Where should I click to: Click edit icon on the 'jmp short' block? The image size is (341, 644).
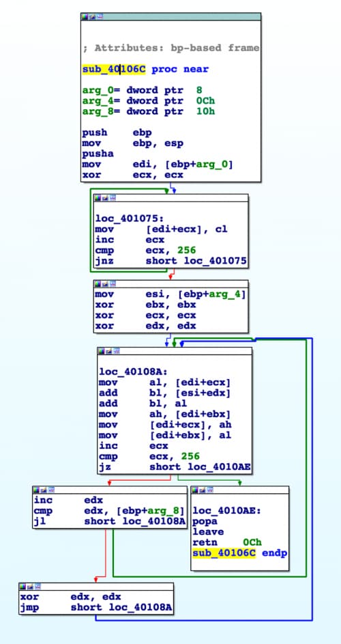[31, 587]
